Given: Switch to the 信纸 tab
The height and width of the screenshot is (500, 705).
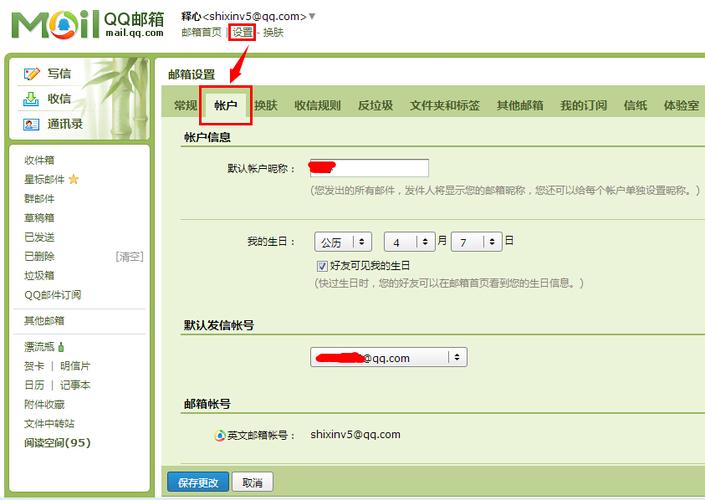Looking at the screenshot, I should click(635, 106).
